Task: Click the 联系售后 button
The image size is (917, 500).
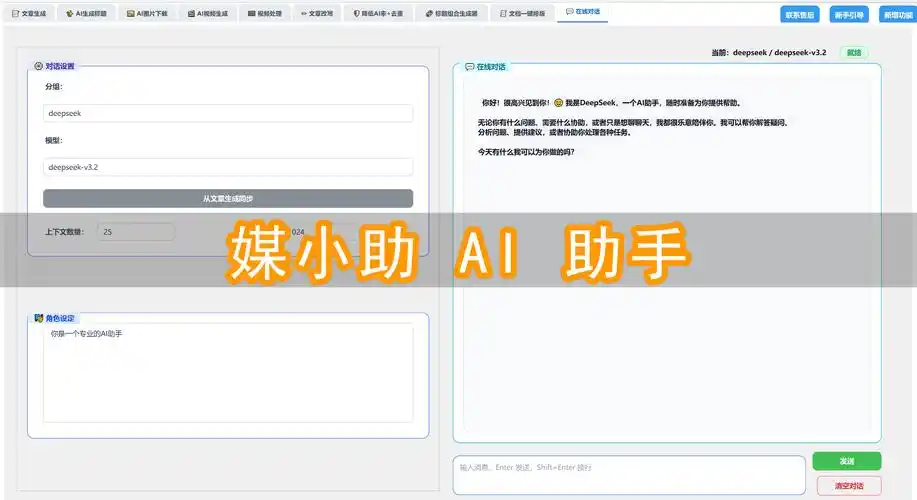Action: (799, 15)
